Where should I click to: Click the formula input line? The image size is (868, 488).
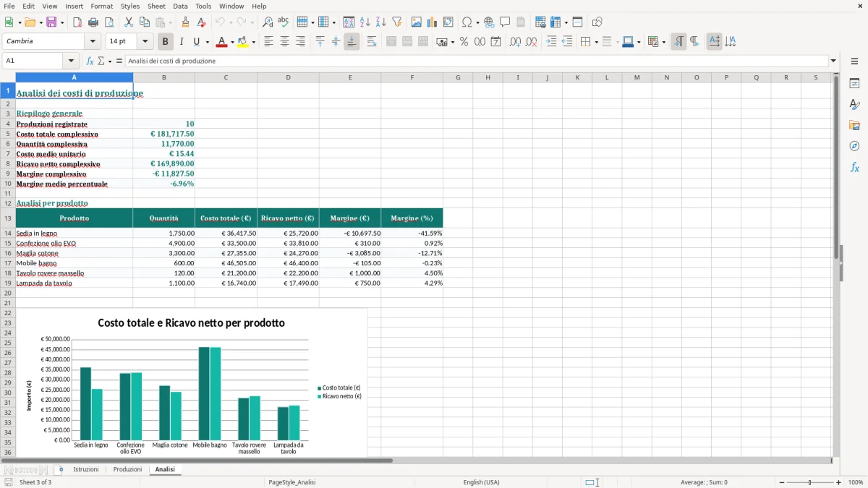coord(477,61)
